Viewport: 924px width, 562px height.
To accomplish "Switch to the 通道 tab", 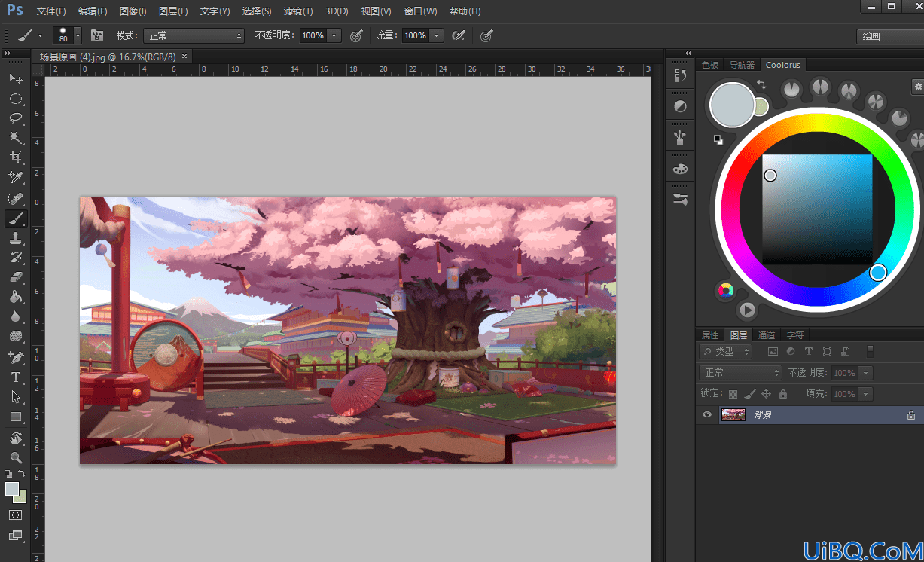I will pyautogui.click(x=767, y=335).
